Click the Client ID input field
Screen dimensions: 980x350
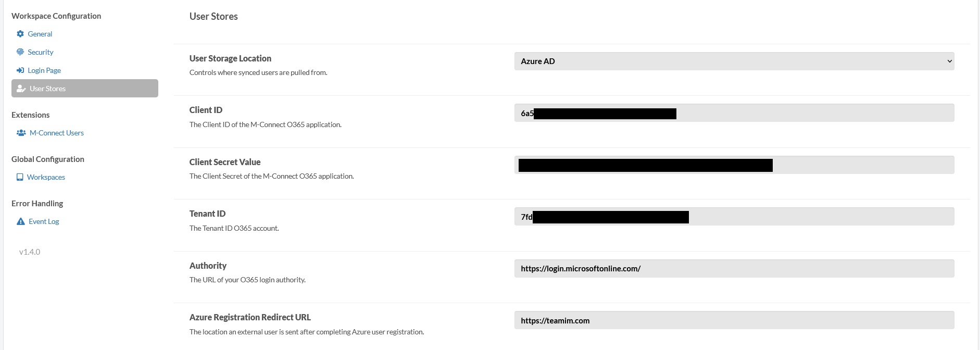point(733,113)
